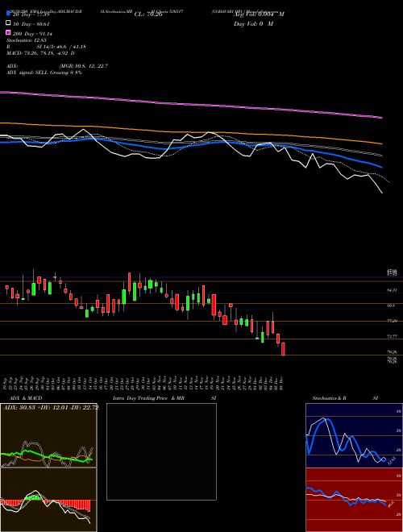
Task: Click the last red candlestick at 70.26
Action: tap(283, 349)
